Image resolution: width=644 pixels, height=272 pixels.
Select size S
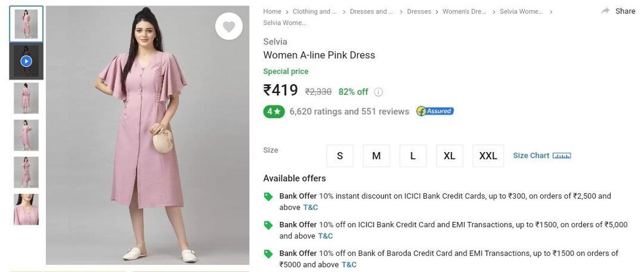pyautogui.click(x=340, y=156)
